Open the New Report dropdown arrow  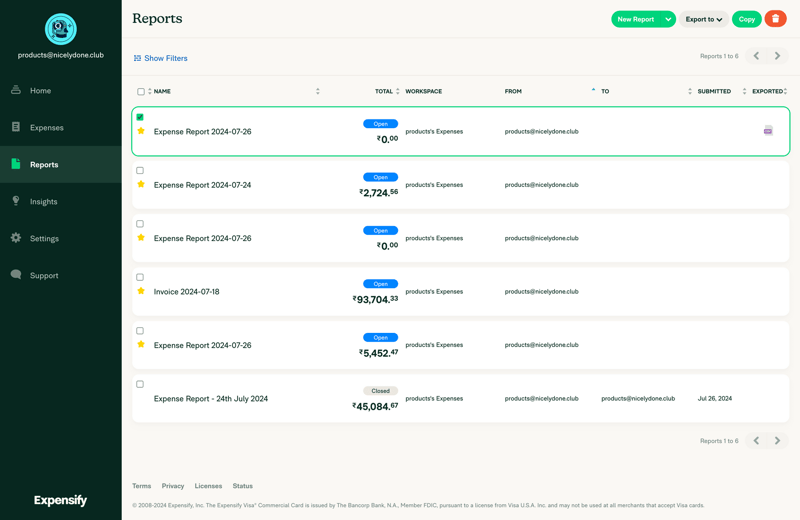coord(668,19)
